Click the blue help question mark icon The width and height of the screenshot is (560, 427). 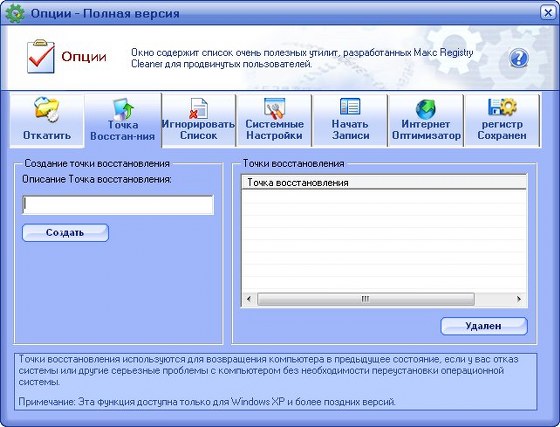click(x=519, y=58)
